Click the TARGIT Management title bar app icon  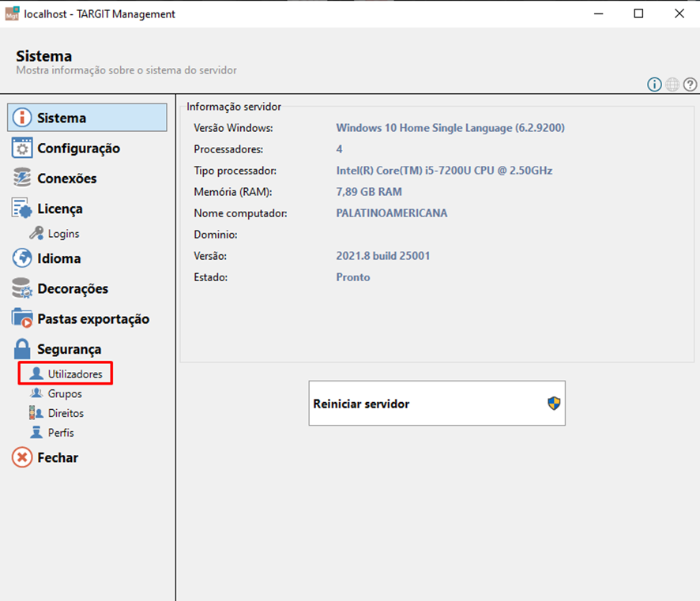point(12,14)
